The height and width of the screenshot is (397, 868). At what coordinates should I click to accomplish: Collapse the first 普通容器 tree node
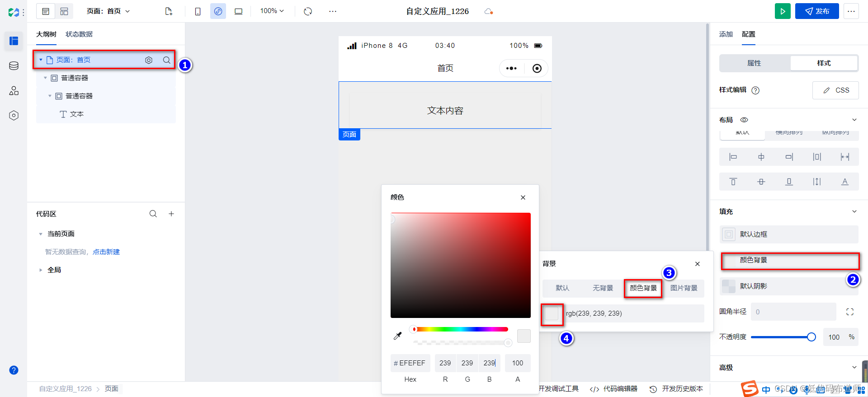tap(45, 78)
